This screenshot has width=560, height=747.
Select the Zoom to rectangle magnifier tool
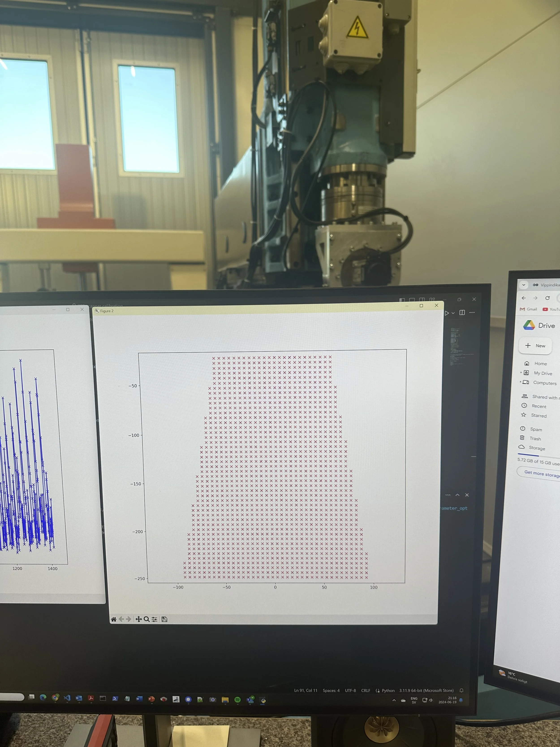tap(146, 619)
